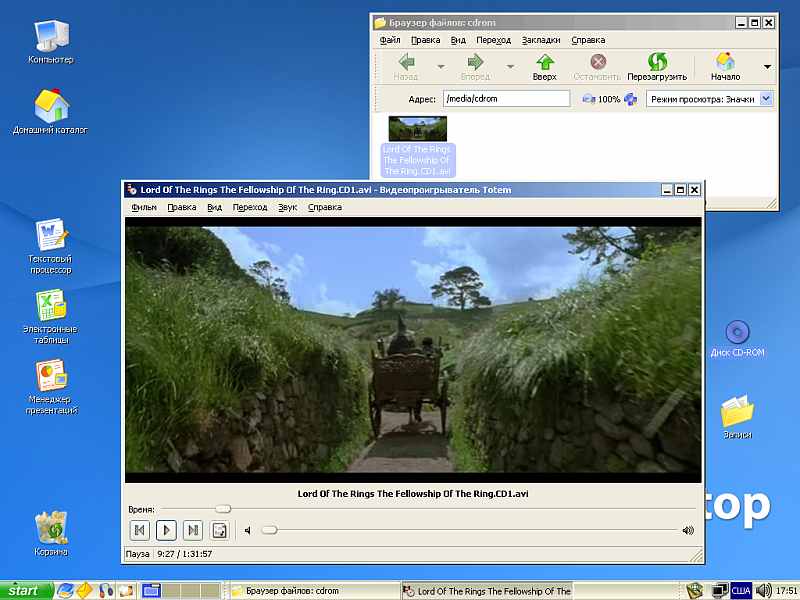Click the Остановить stop icon in file browser
Viewport: 800px width, 600px height.
coord(597,67)
